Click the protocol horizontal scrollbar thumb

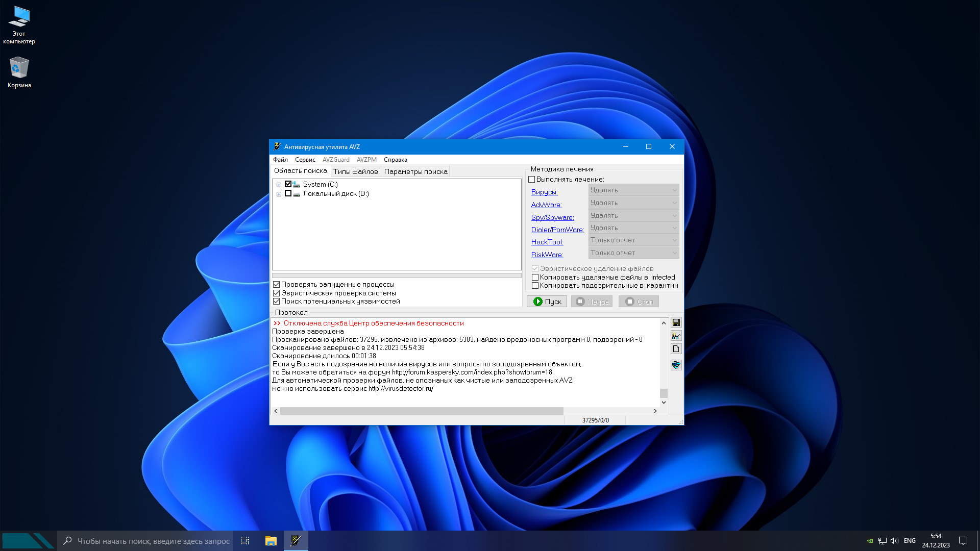pyautogui.click(x=421, y=411)
